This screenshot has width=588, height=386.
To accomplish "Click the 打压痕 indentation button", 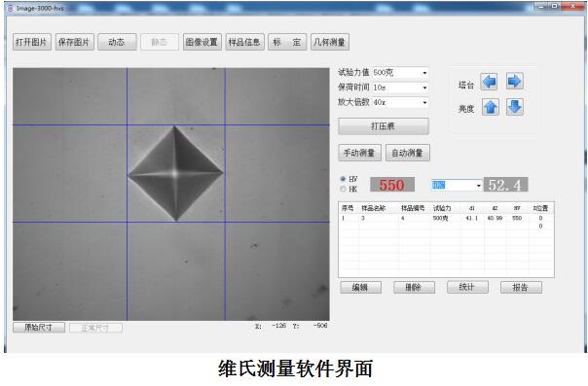I will pos(384,126).
